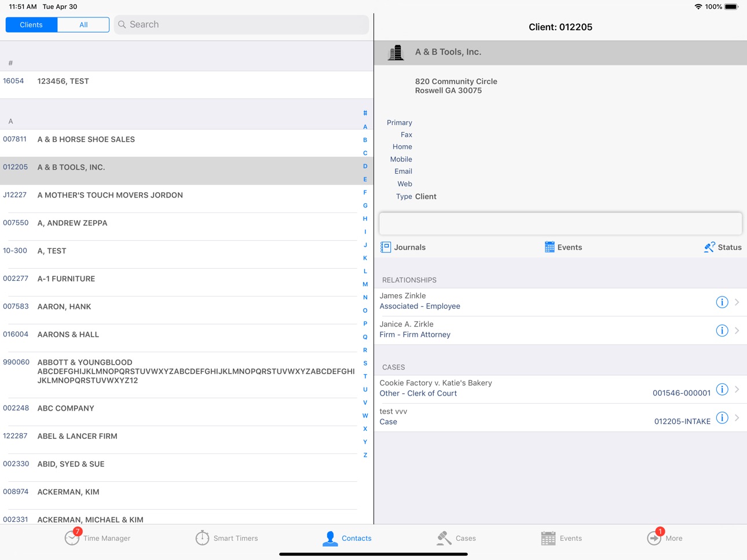
Task: Show info for Cookie Factory v. Katie's Bakery
Action: (722, 389)
